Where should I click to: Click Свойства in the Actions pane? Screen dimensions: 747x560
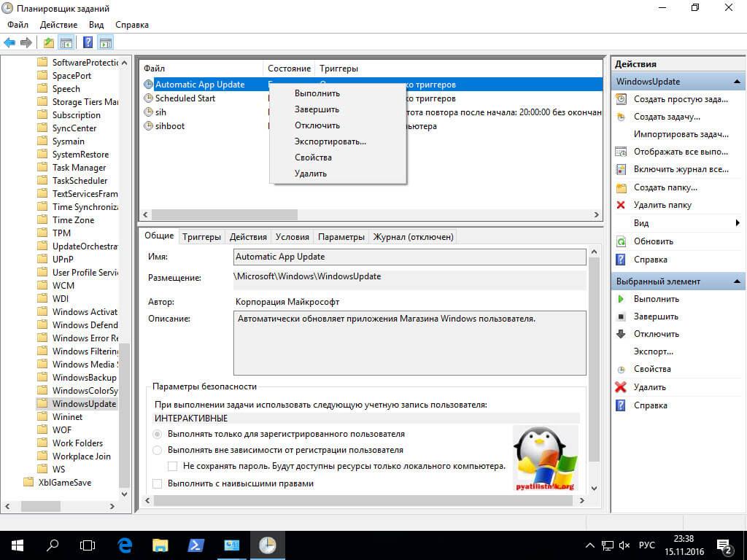(651, 369)
